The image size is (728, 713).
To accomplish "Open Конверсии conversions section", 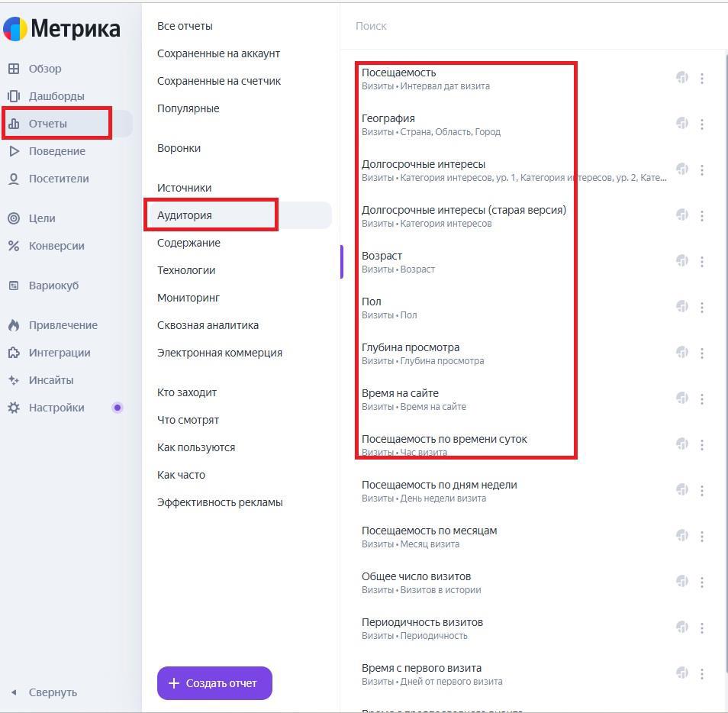I will pos(56,246).
